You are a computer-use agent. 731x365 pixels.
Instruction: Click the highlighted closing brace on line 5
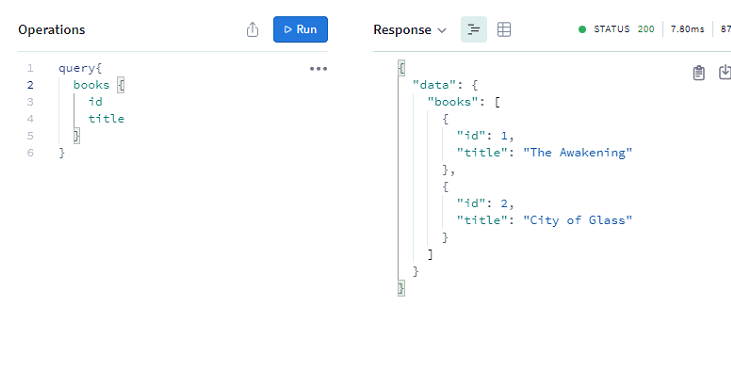point(76,136)
